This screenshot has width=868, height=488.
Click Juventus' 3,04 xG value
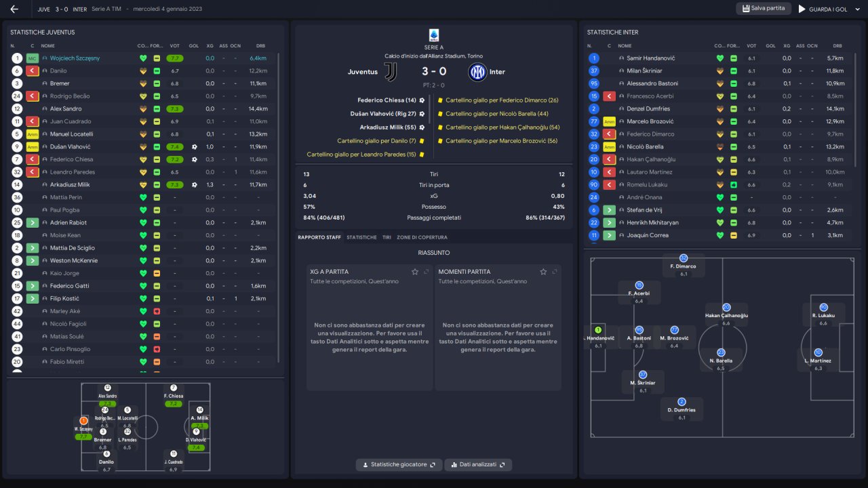(x=310, y=196)
